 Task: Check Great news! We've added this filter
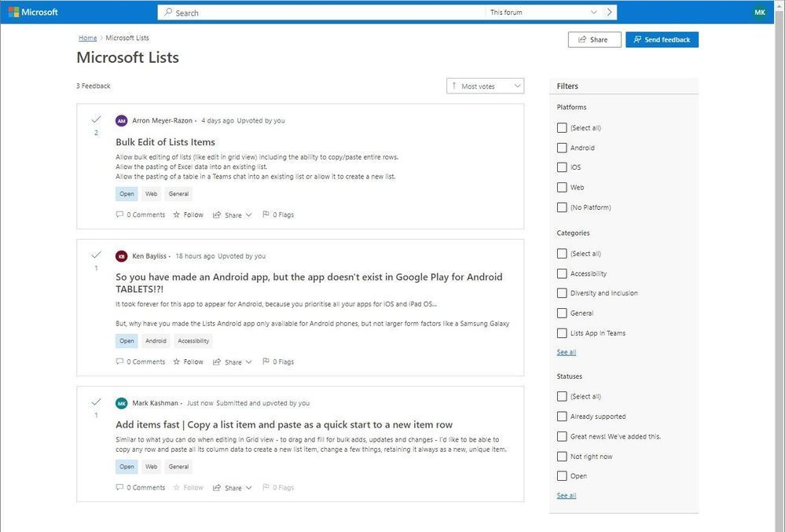pos(562,436)
